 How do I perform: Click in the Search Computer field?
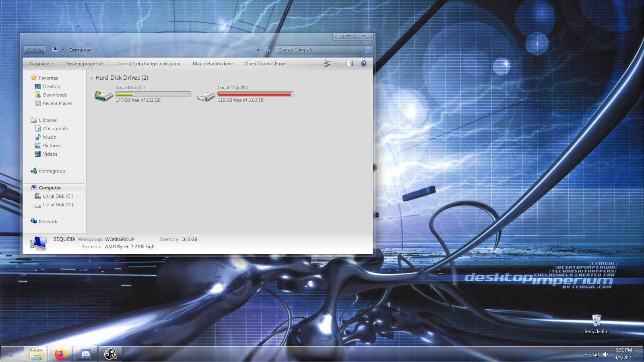click(320, 50)
